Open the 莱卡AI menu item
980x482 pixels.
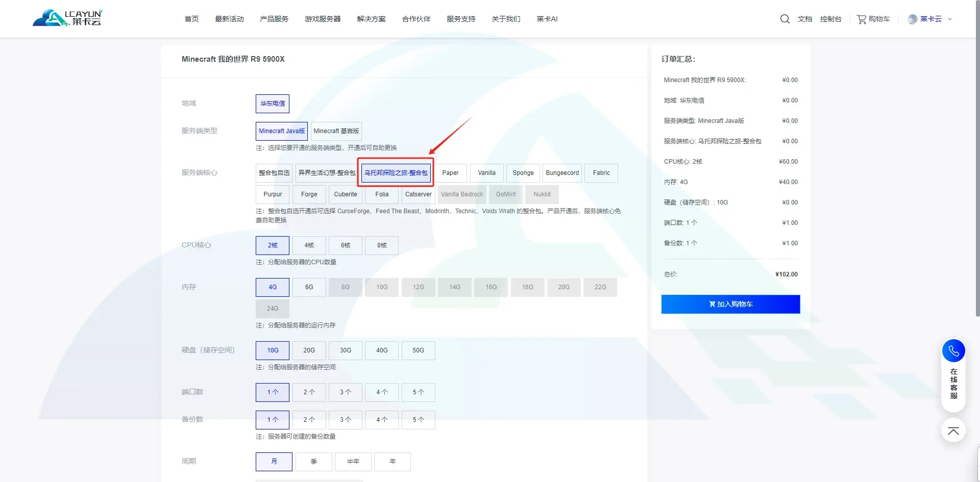pyautogui.click(x=547, y=19)
